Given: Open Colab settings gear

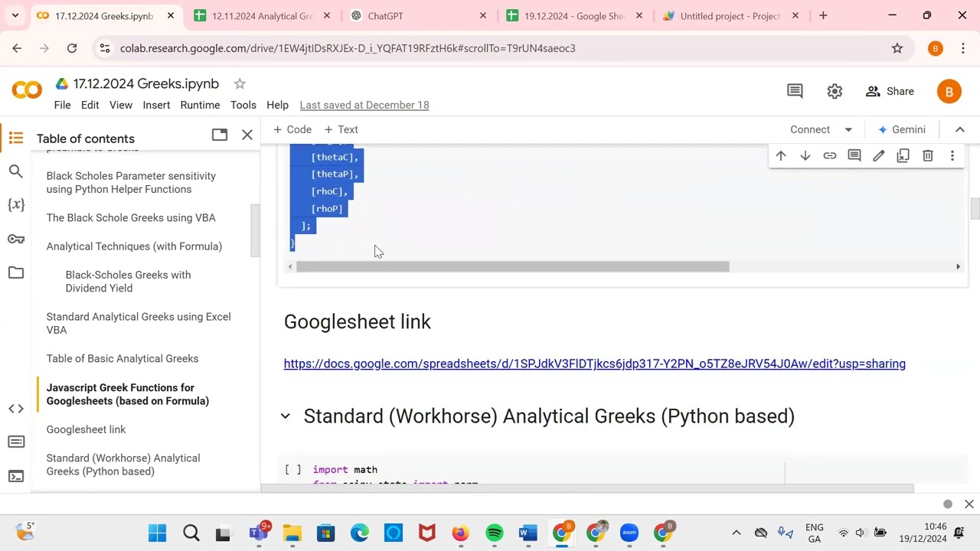Looking at the screenshot, I should click(835, 92).
